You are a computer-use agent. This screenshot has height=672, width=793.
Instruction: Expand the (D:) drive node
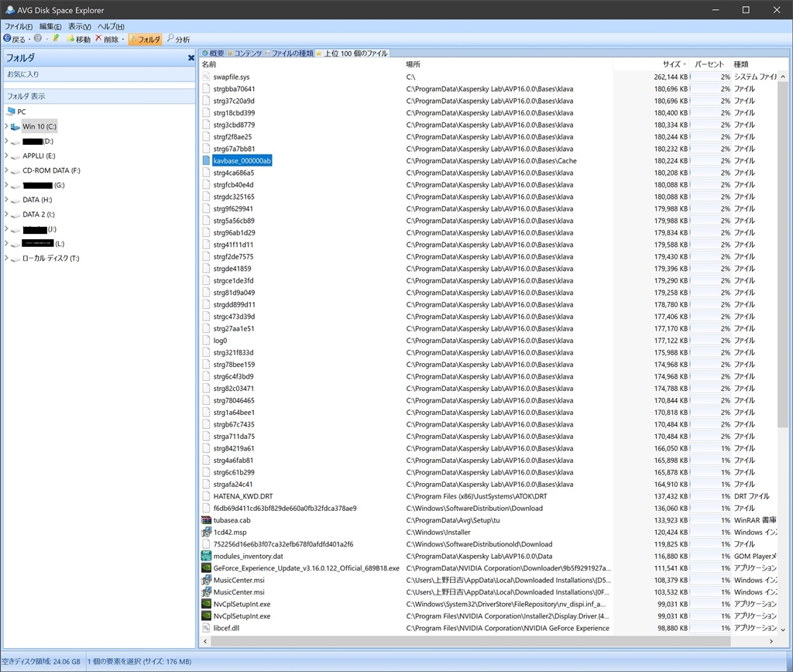6,141
